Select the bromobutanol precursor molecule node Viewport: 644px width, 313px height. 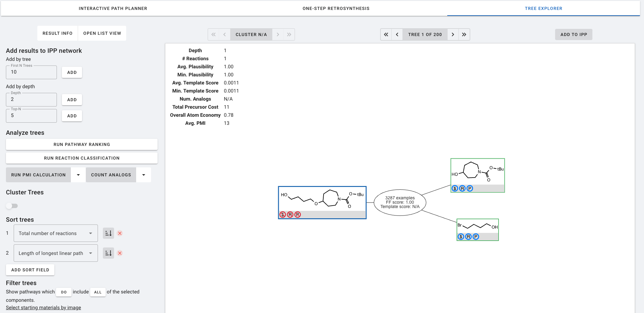click(478, 230)
